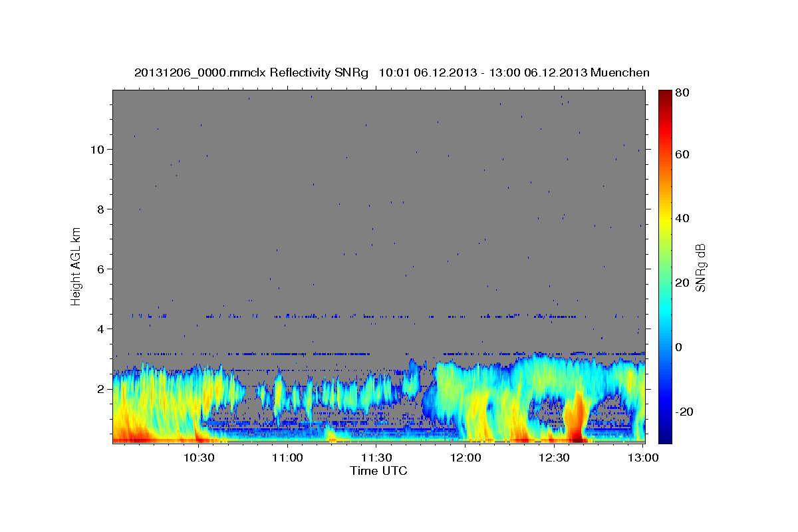Click the colorbar value '80'
The image size is (798, 532).
pos(684,93)
